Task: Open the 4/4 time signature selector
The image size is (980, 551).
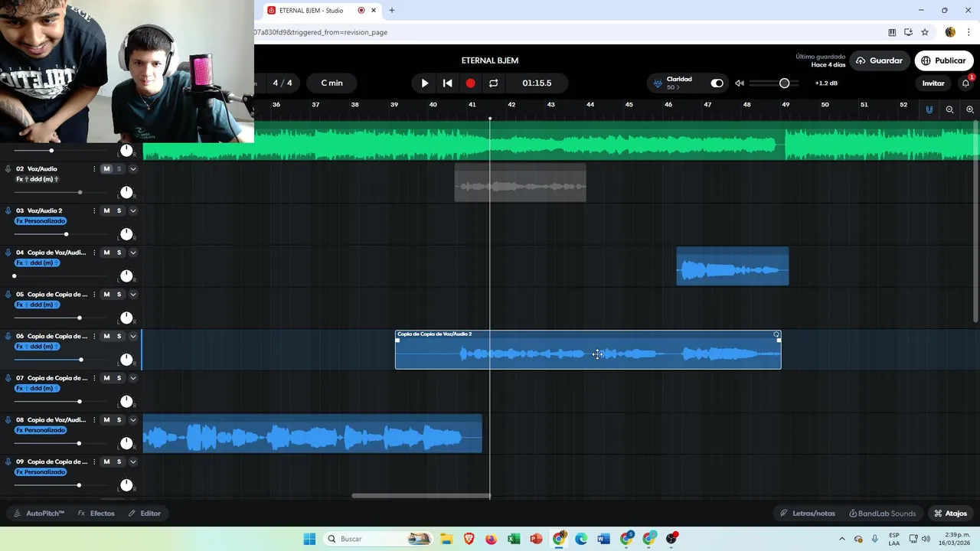Action: pos(283,83)
